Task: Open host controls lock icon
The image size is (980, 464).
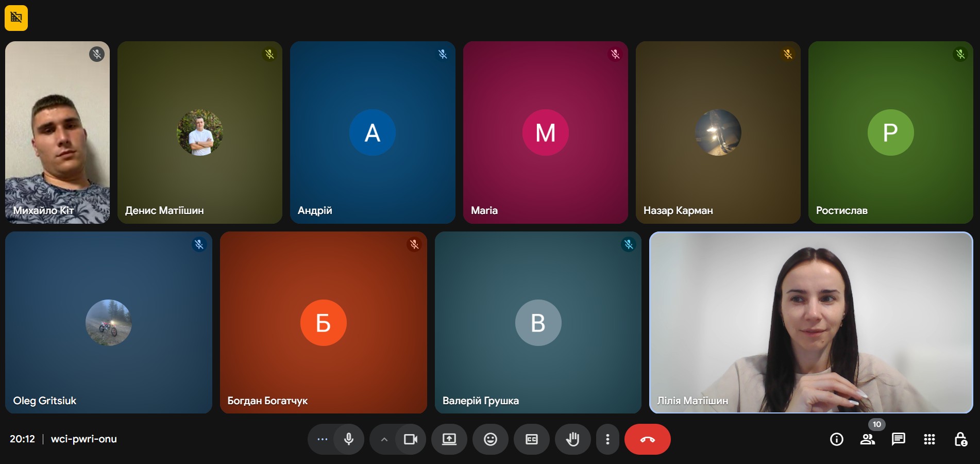Action: click(x=960, y=439)
